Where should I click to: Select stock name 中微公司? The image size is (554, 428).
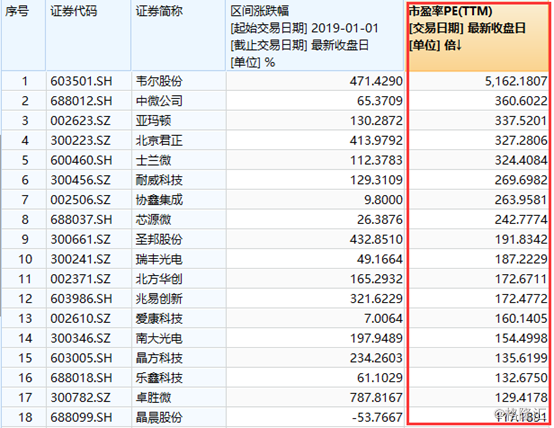click(159, 101)
